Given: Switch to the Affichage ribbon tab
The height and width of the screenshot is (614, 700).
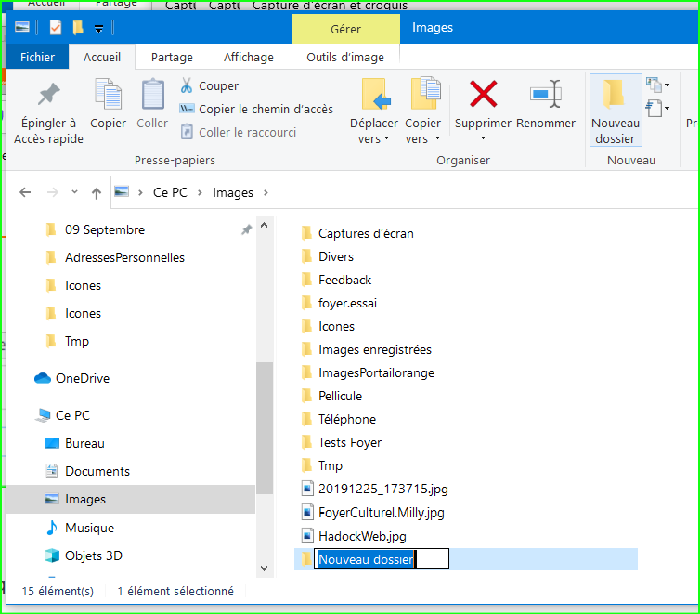Looking at the screenshot, I should pos(249,57).
